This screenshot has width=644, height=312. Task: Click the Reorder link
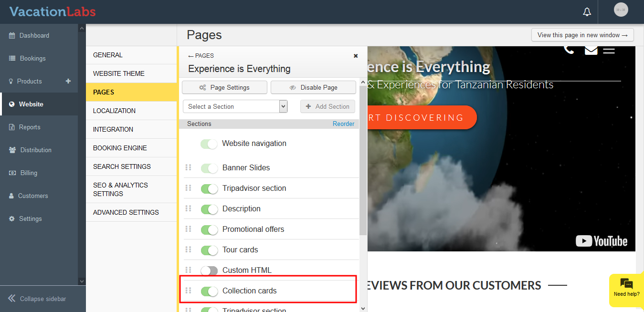coord(343,124)
